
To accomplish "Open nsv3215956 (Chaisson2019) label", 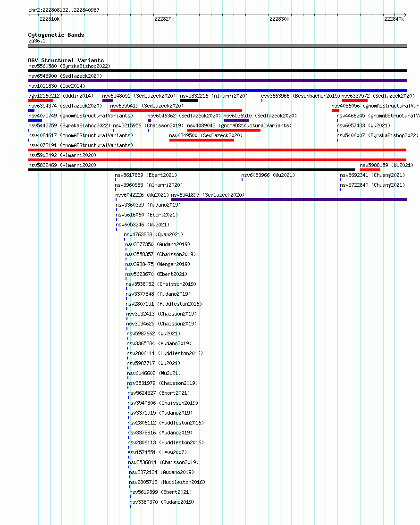I will (x=148, y=125).
